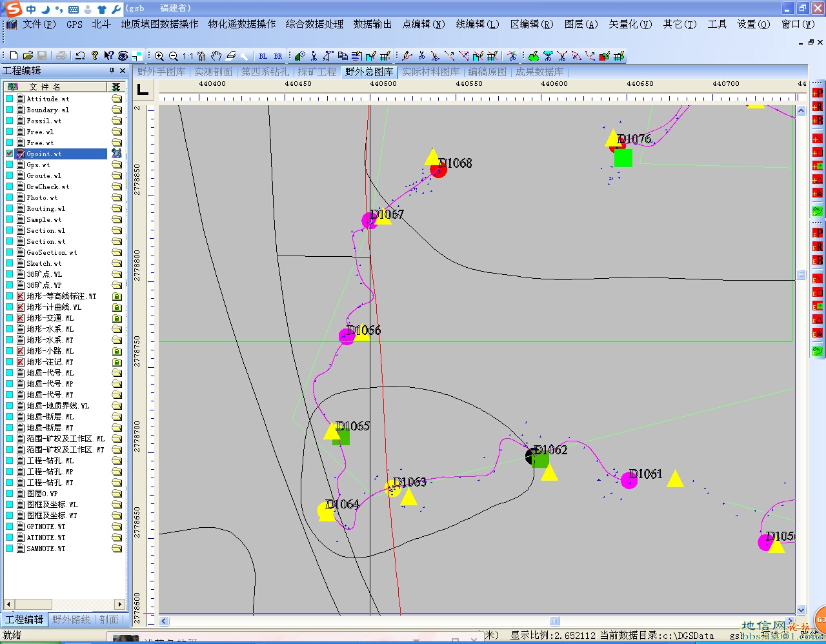
Task: Click the L corner icon above ruler
Action: point(143,90)
